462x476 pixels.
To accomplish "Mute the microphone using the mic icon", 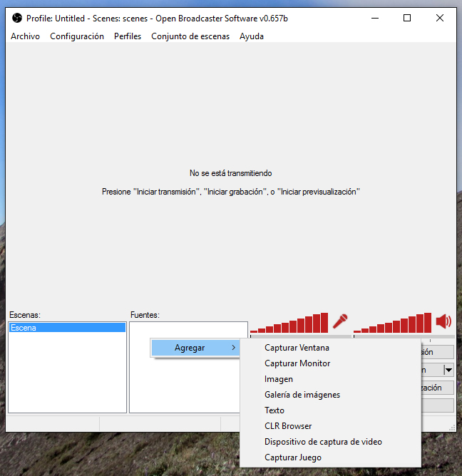I will click(x=340, y=321).
